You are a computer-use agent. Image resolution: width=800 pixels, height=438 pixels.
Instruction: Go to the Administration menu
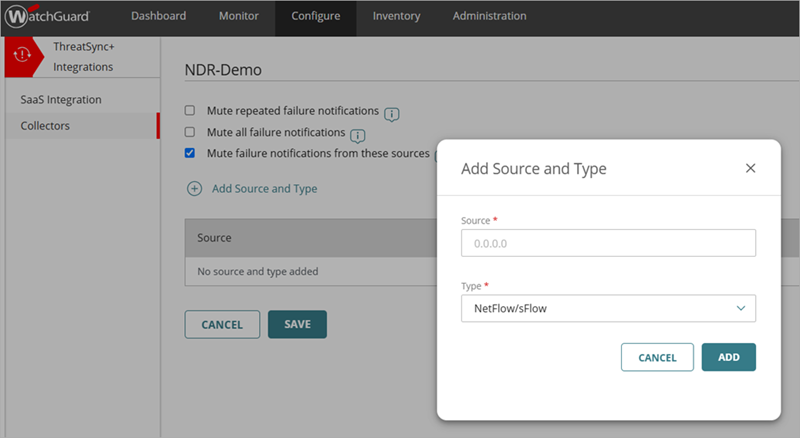(x=489, y=17)
